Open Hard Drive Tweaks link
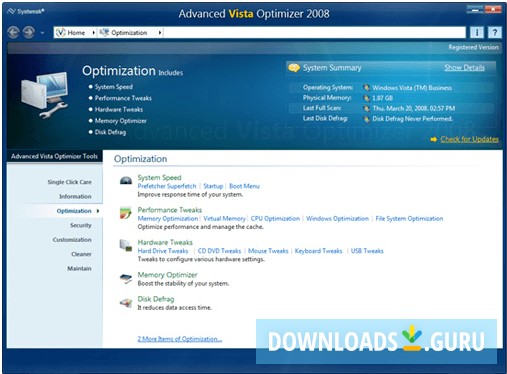Image resolution: width=507 pixels, height=374 pixels. (163, 251)
